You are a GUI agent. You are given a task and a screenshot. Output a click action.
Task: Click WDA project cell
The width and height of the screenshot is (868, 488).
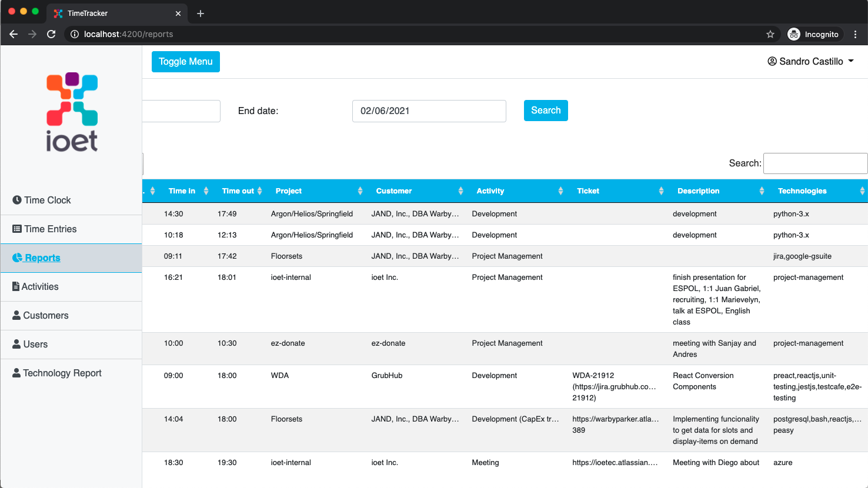[280, 376]
